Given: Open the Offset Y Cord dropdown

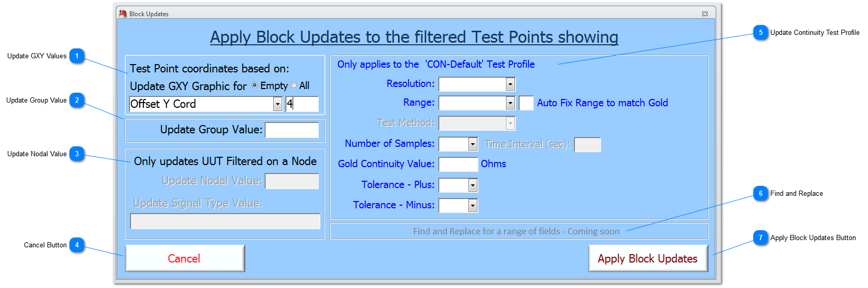Looking at the screenshot, I should 278,104.
